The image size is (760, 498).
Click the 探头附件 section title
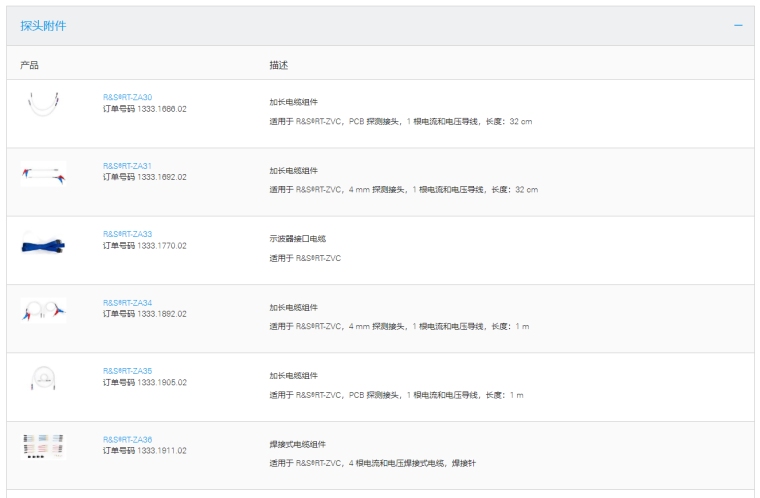click(43, 26)
